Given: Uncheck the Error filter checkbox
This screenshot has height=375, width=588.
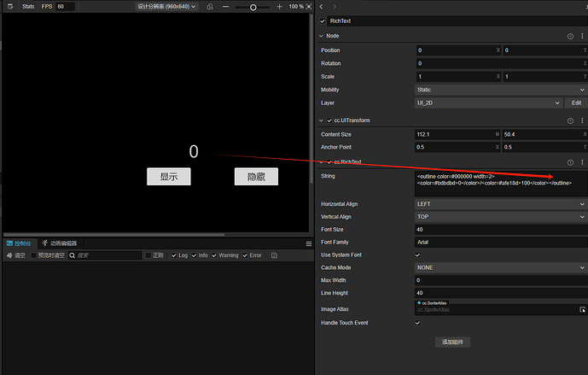Looking at the screenshot, I should pyautogui.click(x=245, y=255).
